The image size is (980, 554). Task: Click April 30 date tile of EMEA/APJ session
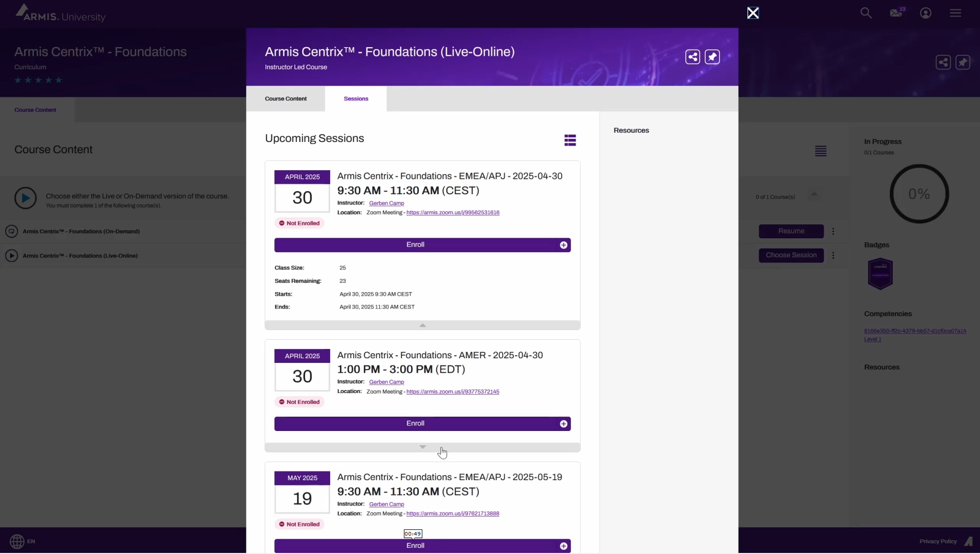302,191
